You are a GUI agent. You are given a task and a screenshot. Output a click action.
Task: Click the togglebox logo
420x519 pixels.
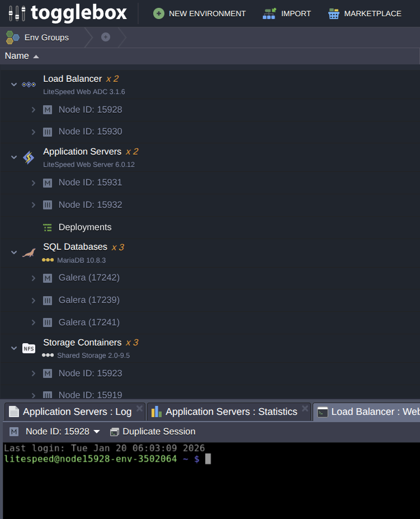[x=68, y=13]
